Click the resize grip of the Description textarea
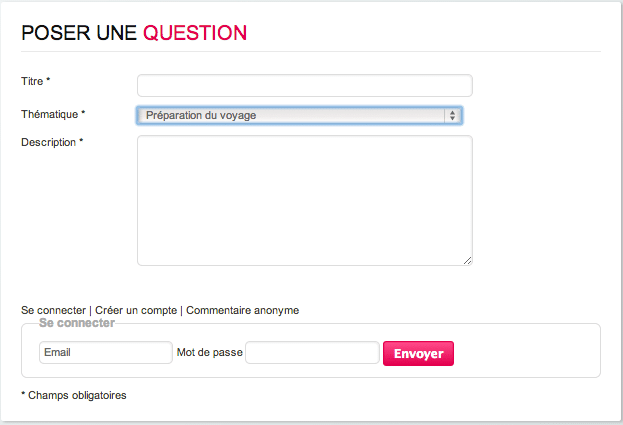 click(467, 260)
